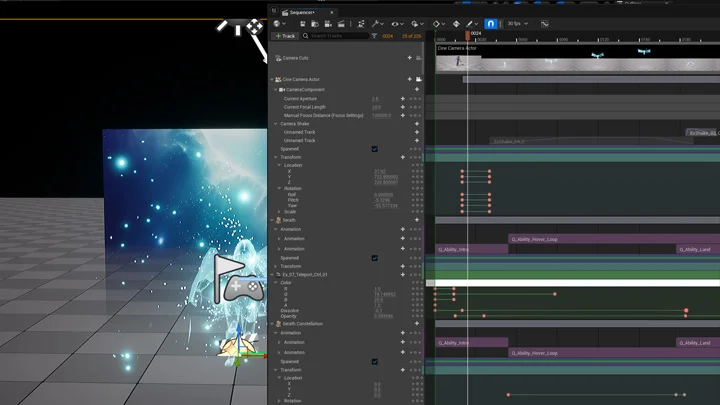Collapse the Cine Camera Actor track

click(x=272, y=79)
